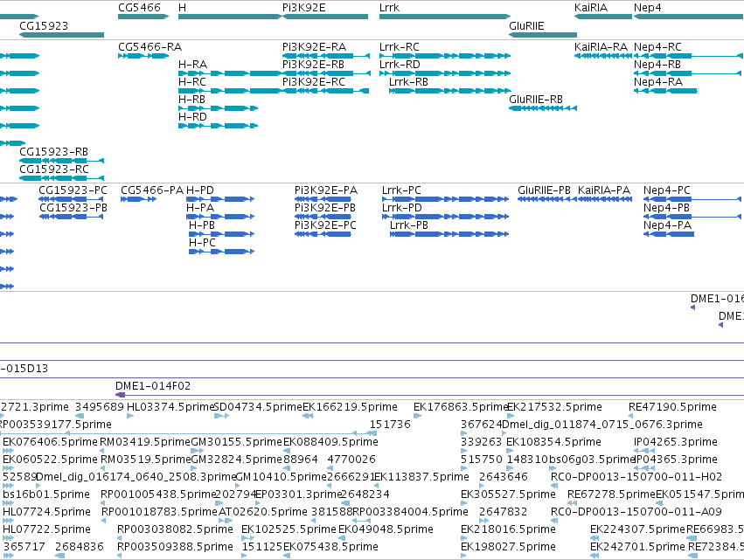Click the GluRIIE-PB protein feature
Image resolution: width=744 pixels, height=560 pixels.
point(547,200)
